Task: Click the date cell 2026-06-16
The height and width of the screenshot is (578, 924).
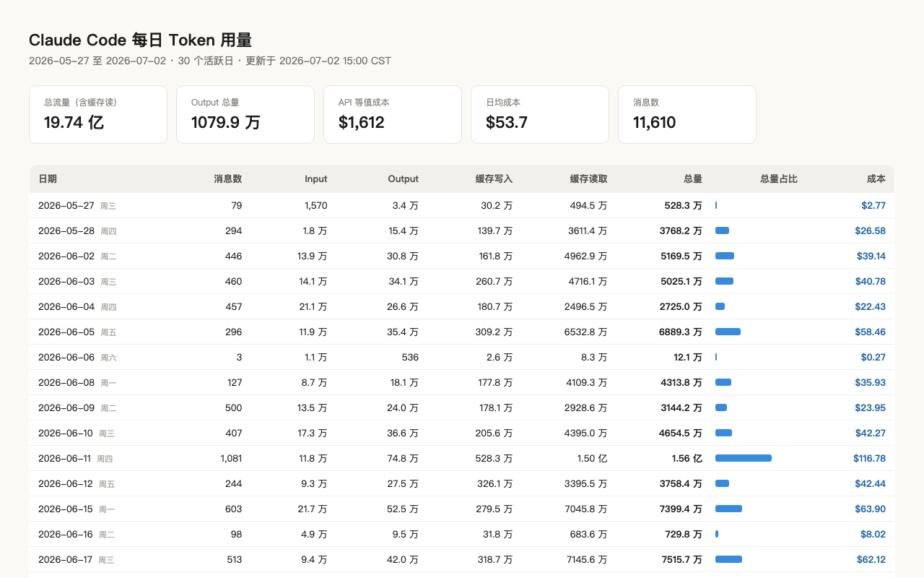Action: point(66,534)
